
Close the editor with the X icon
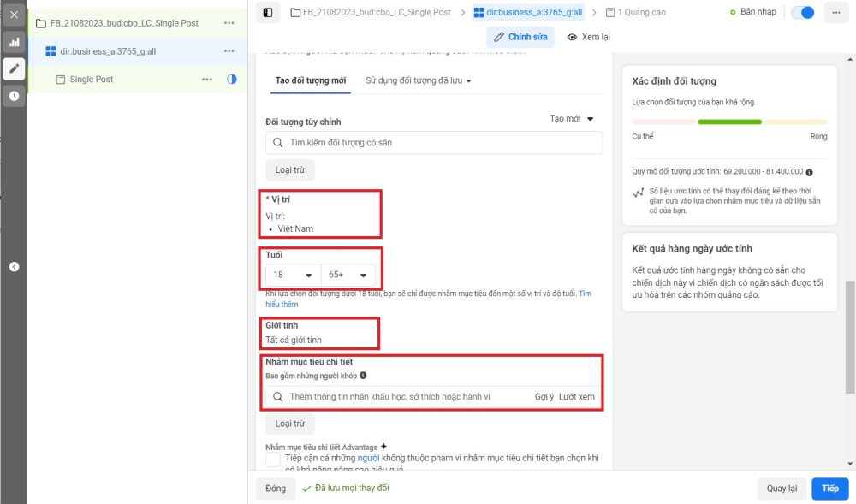click(x=14, y=15)
